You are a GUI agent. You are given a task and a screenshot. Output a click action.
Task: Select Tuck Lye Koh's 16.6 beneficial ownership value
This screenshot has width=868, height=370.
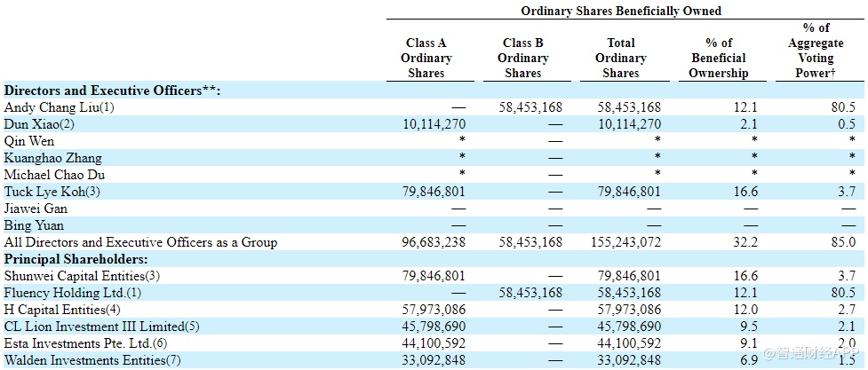pos(747,192)
